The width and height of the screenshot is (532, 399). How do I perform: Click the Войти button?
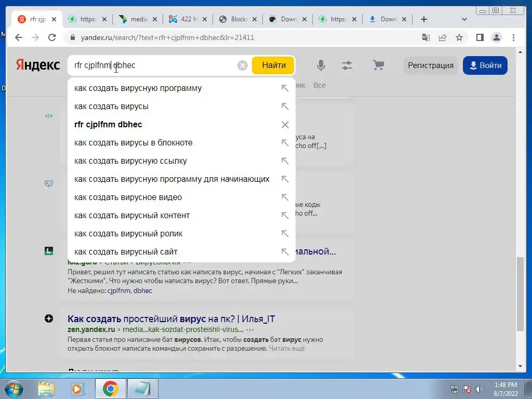point(485,65)
